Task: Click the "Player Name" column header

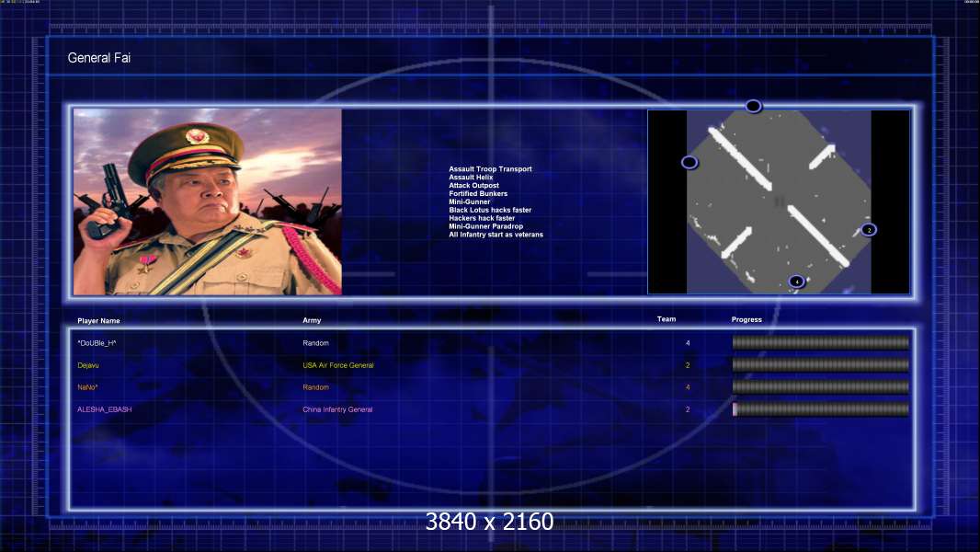Action: [98, 321]
